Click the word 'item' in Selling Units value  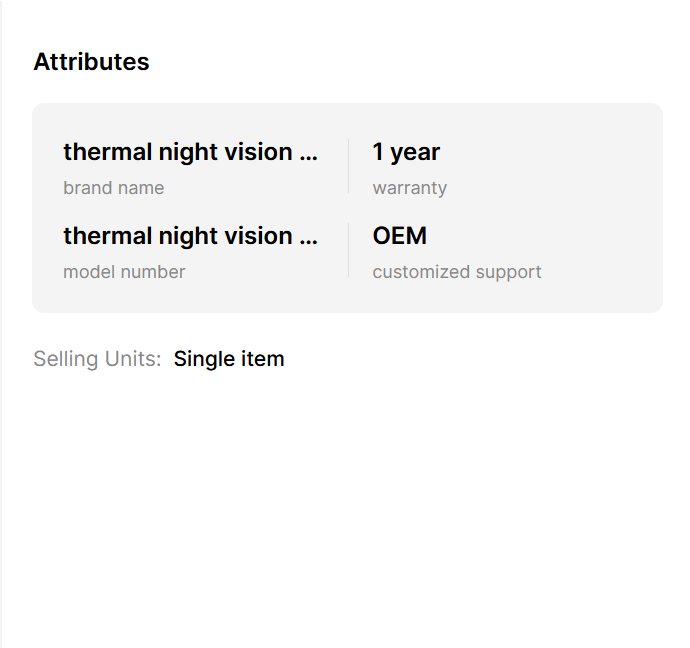click(x=264, y=359)
